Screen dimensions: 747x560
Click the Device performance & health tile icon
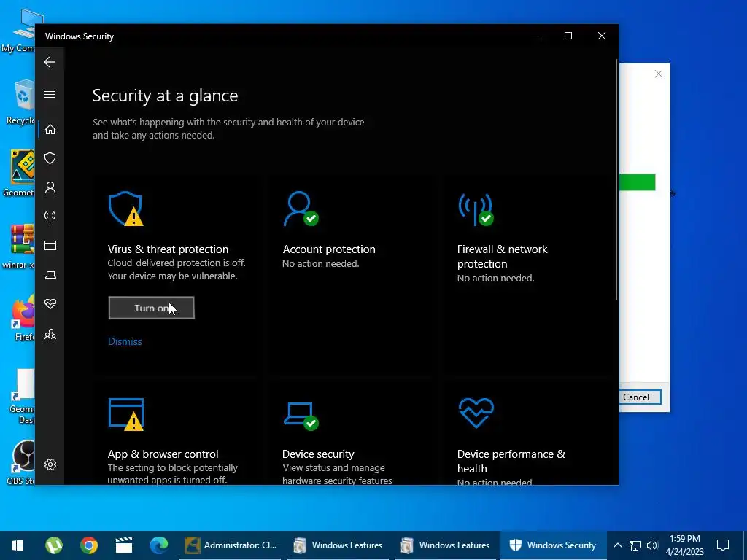(476, 413)
